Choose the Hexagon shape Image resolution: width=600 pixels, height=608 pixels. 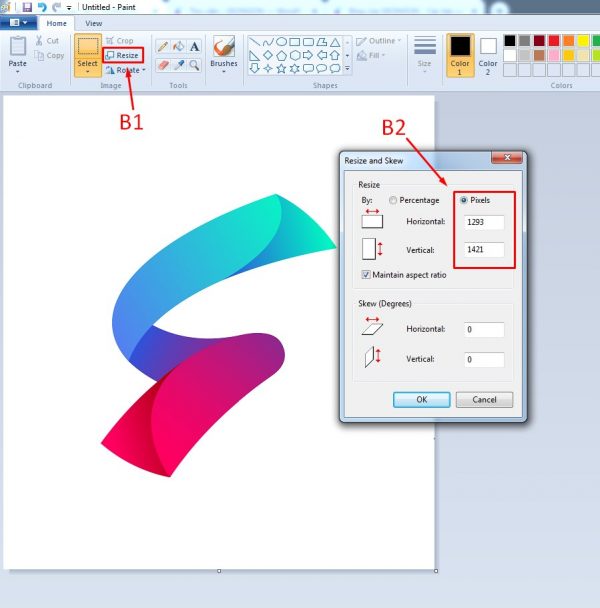click(295, 55)
